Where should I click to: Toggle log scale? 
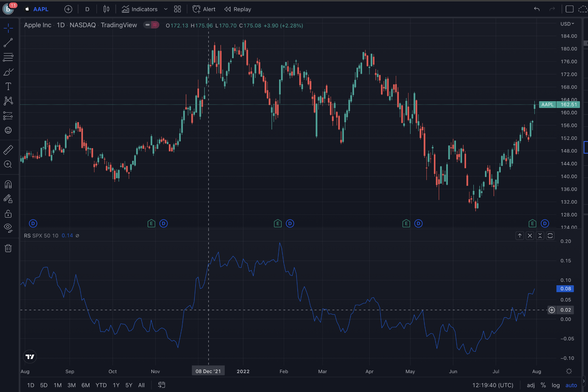(556, 385)
